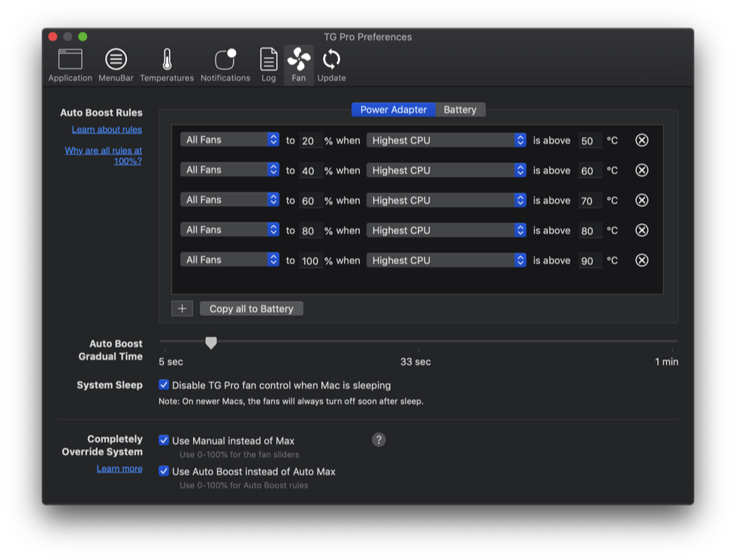
Task: Open the All Fans dropdown in the 40% rule
Action: [x=230, y=170]
